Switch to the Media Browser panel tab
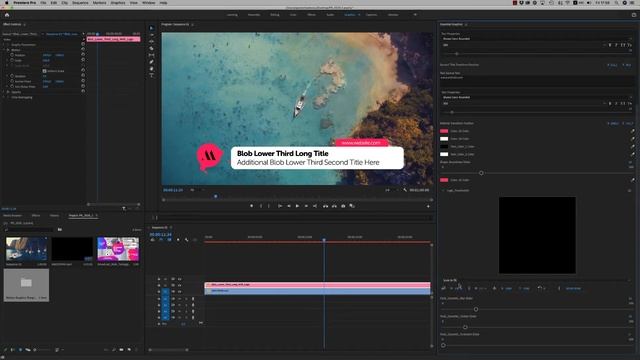640x360 pixels. click(x=12, y=216)
